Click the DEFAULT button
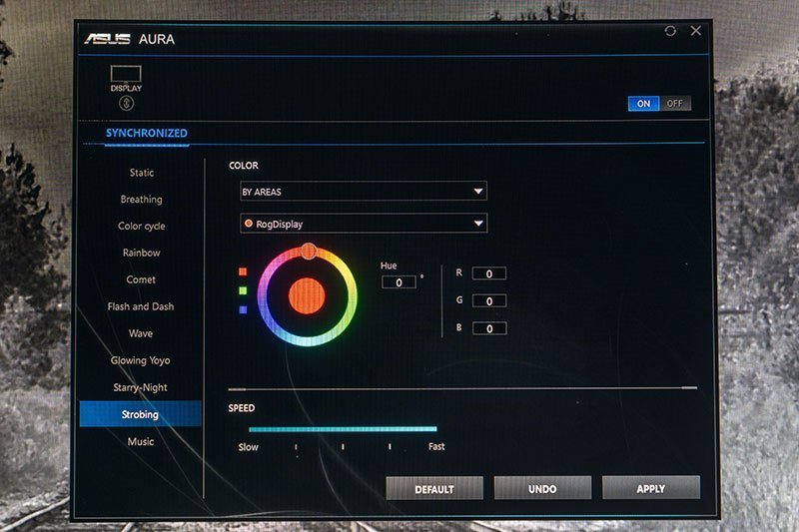Image resolution: width=799 pixels, height=532 pixels. point(434,489)
